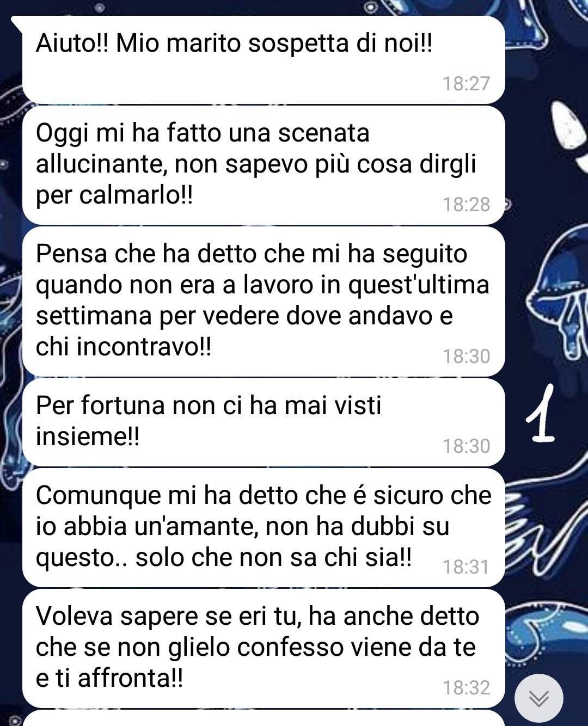Select the message starting "Voleva sapere se eri tu"
The image size is (588, 726).
coord(264,649)
